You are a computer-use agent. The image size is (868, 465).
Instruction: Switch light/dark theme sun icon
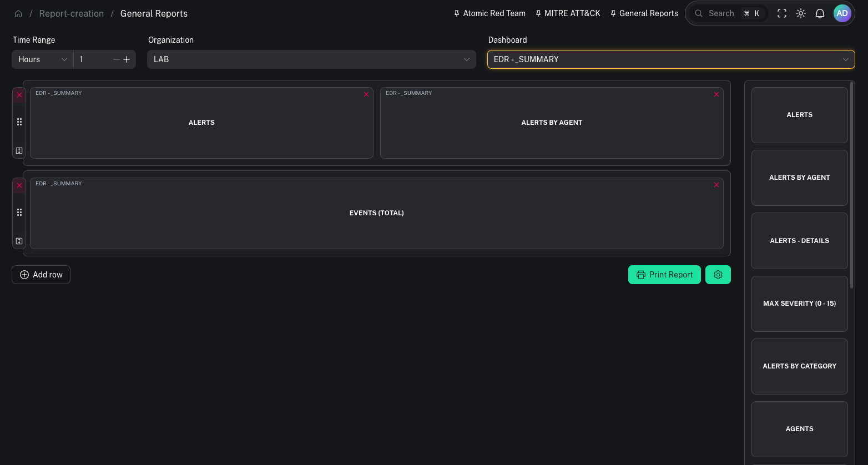tap(801, 13)
